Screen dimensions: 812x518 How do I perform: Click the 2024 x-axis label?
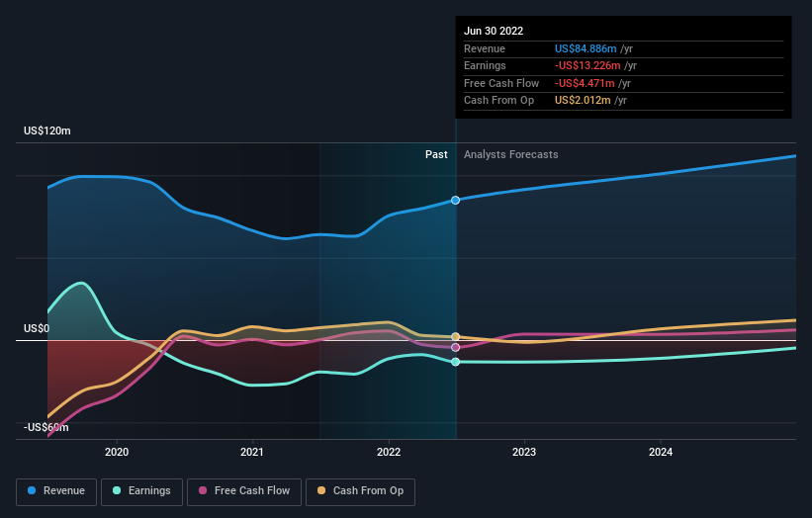pyautogui.click(x=661, y=452)
